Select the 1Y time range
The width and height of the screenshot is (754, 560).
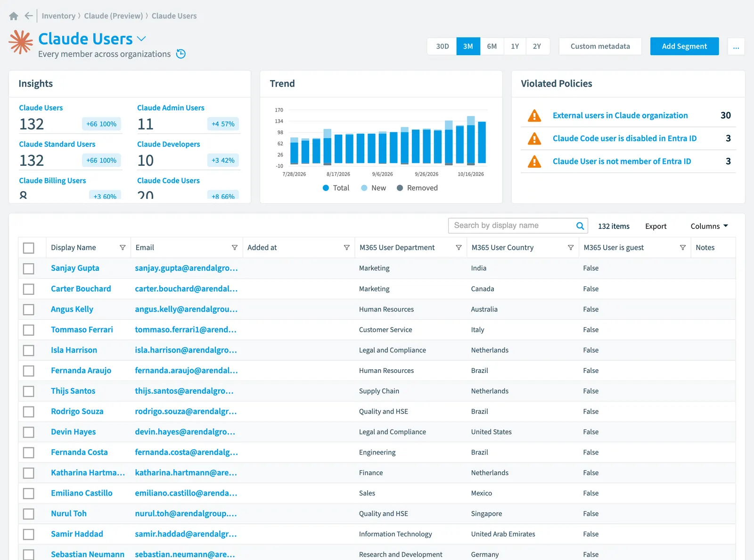pyautogui.click(x=515, y=46)
